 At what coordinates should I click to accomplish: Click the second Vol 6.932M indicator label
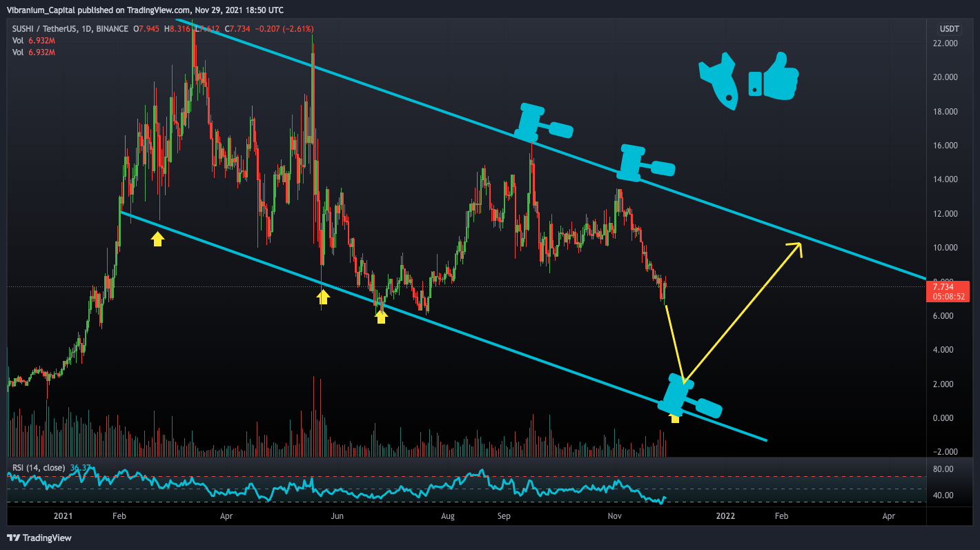pos(34,52)
